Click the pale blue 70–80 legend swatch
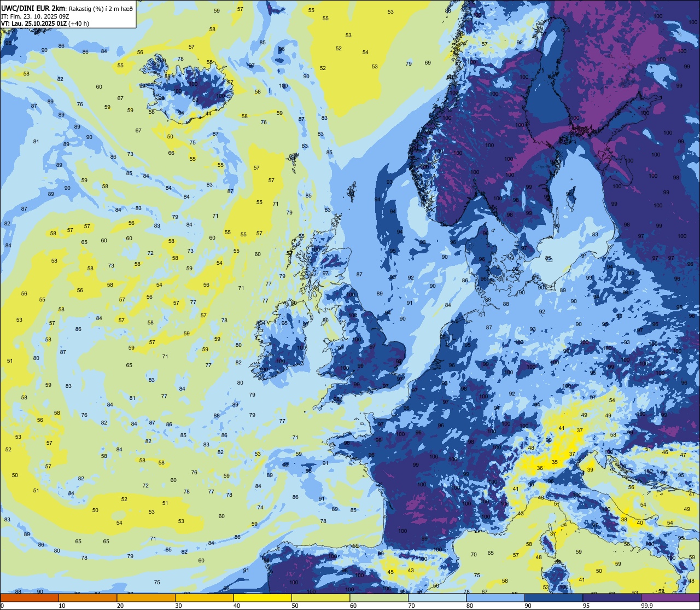Viewport: 700px width, 610px height. point(437,598)
